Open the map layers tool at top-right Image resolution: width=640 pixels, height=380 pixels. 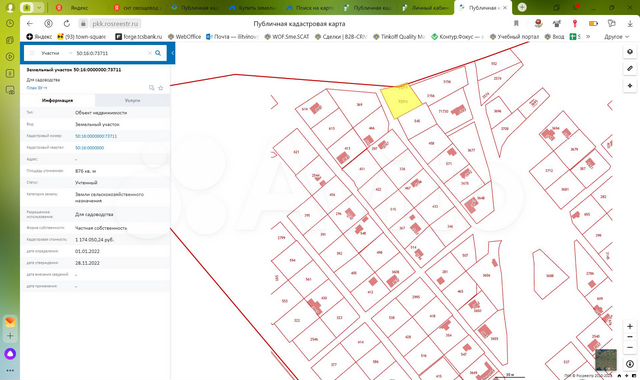point(630,51)
